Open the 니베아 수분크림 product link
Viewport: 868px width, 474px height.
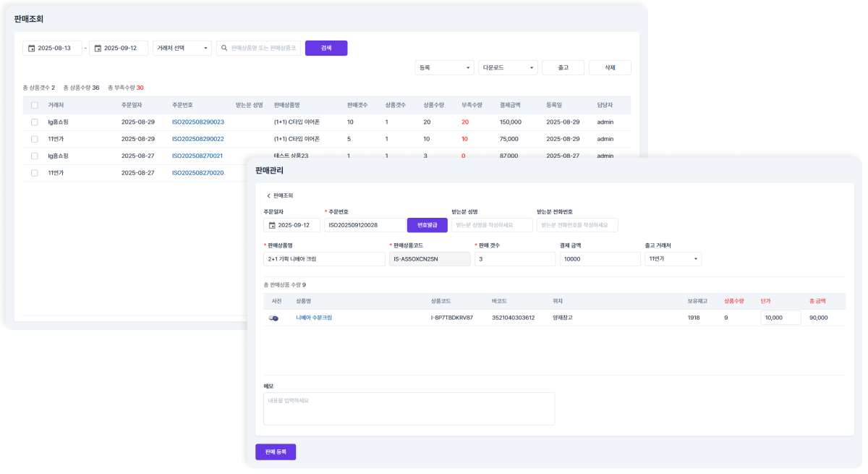tap(314, 318)
